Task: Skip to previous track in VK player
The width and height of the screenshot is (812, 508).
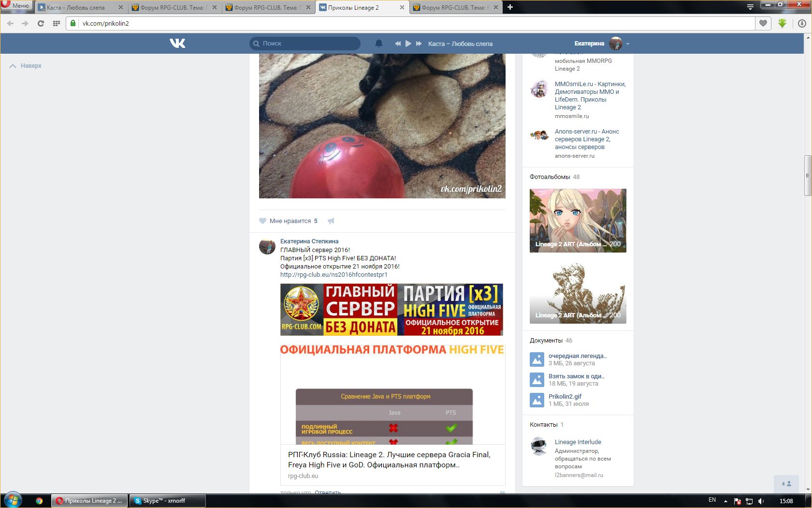Action: [398, 44]
